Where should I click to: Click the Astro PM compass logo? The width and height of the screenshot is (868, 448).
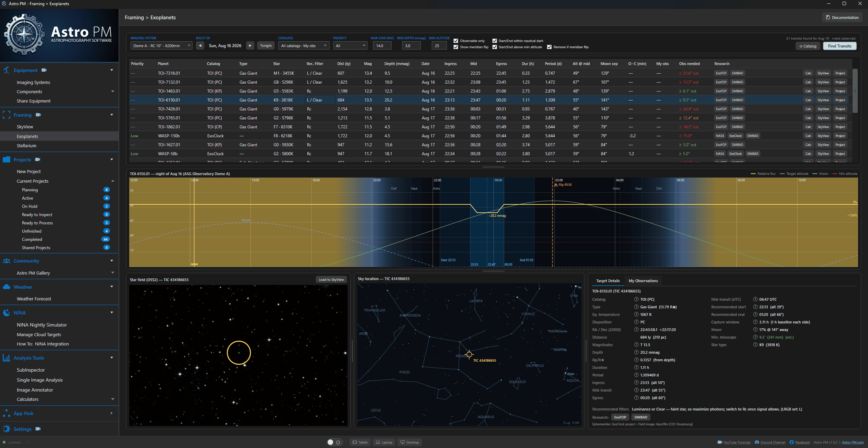[x=24, y=34]
